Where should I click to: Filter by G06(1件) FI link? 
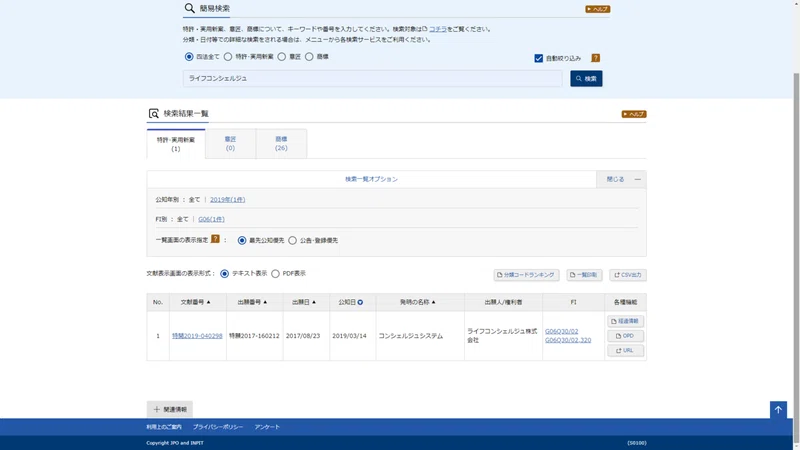211,219
